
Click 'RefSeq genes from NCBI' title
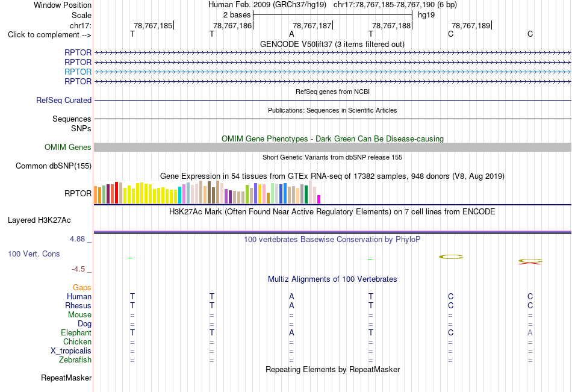coord(332,92)
